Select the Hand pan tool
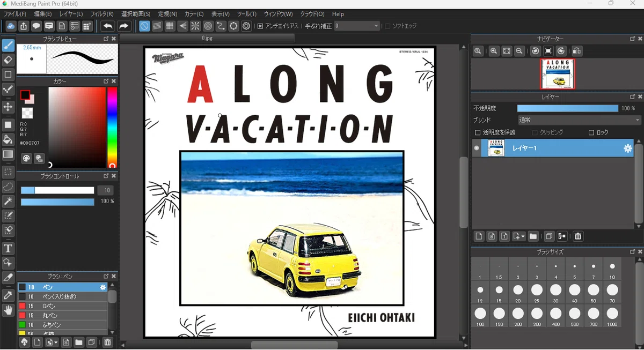The width and height of the screenshot is (644, 350). point(8,310)
